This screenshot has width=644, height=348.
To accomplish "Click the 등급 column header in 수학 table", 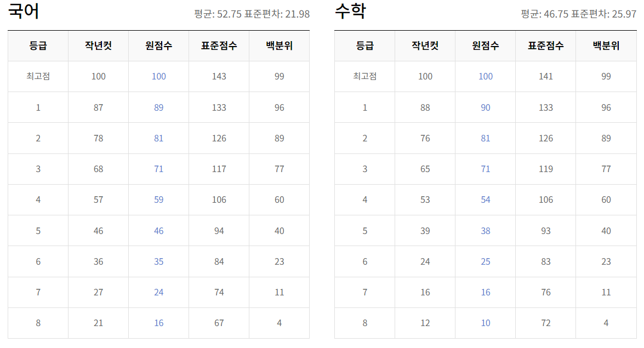I will tap(364, 45).
